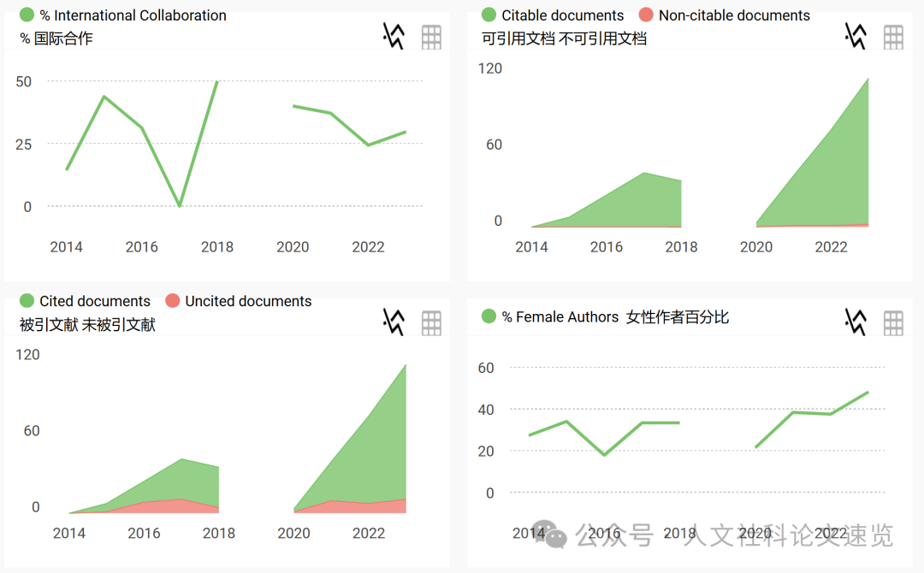This screenshot has height=573, width=924.
Task: Toggle the Cited documents legend entry
Action: (94, 301)
